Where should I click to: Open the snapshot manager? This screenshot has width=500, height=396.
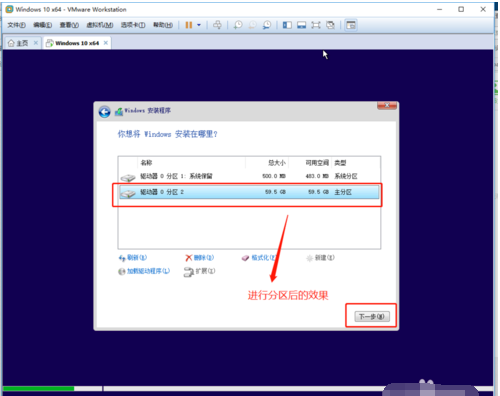point(267,25)
